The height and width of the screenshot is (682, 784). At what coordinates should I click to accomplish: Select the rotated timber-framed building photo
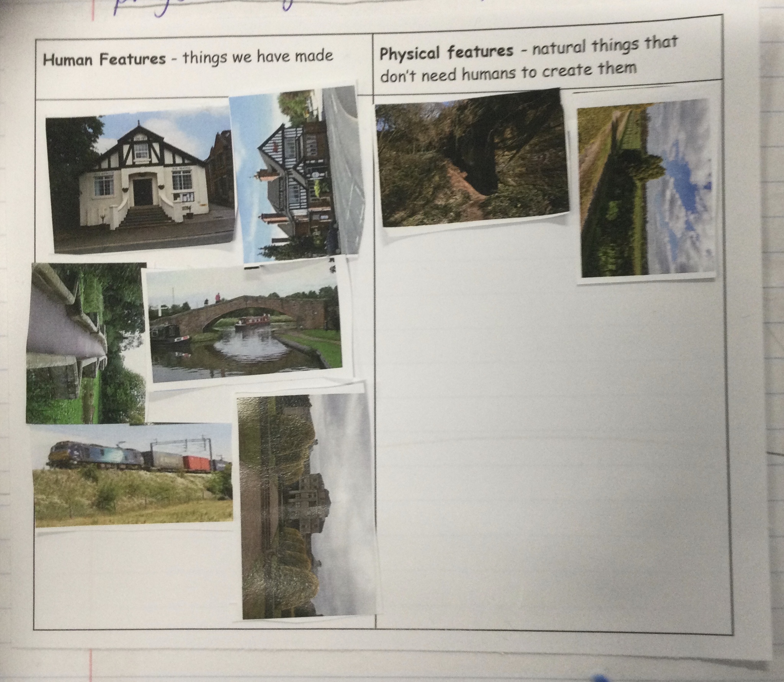(297, 174)
